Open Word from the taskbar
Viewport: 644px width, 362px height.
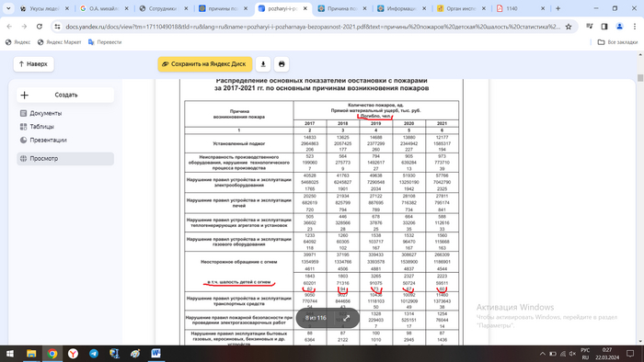click(155, 354)
